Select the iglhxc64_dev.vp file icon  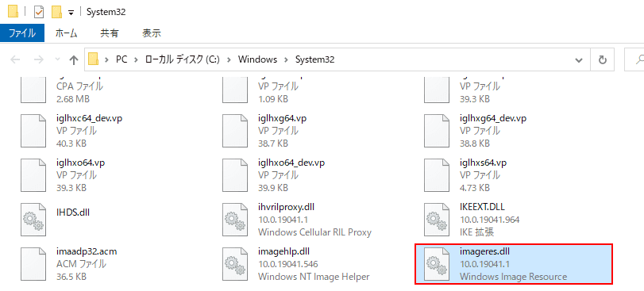[x=33, y=131]
